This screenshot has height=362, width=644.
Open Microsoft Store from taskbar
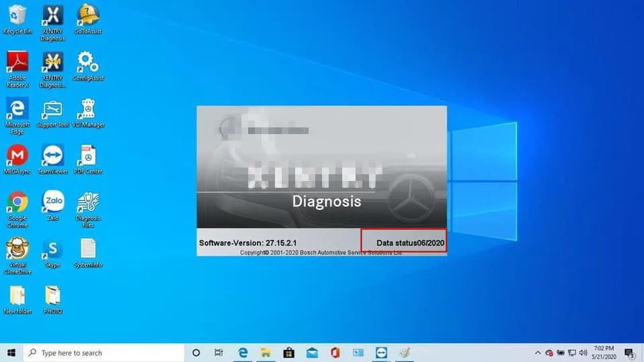288,353
